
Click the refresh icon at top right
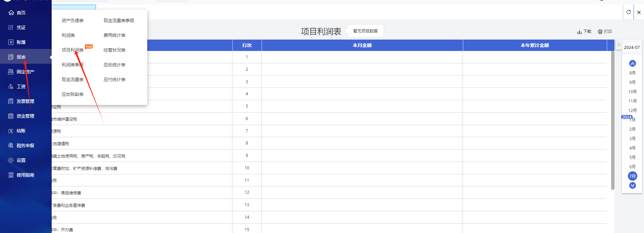point(629,12)
